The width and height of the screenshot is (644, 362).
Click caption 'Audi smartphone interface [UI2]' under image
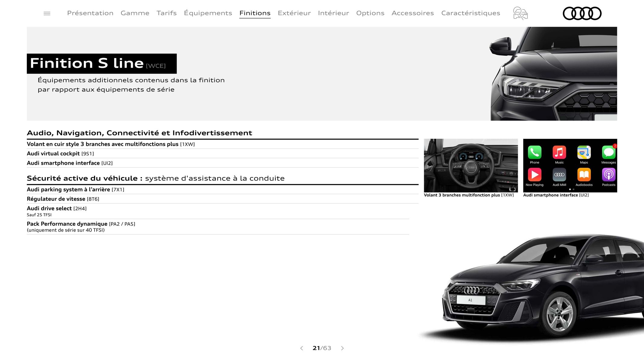pyautogui.click(x=556, y=195)
